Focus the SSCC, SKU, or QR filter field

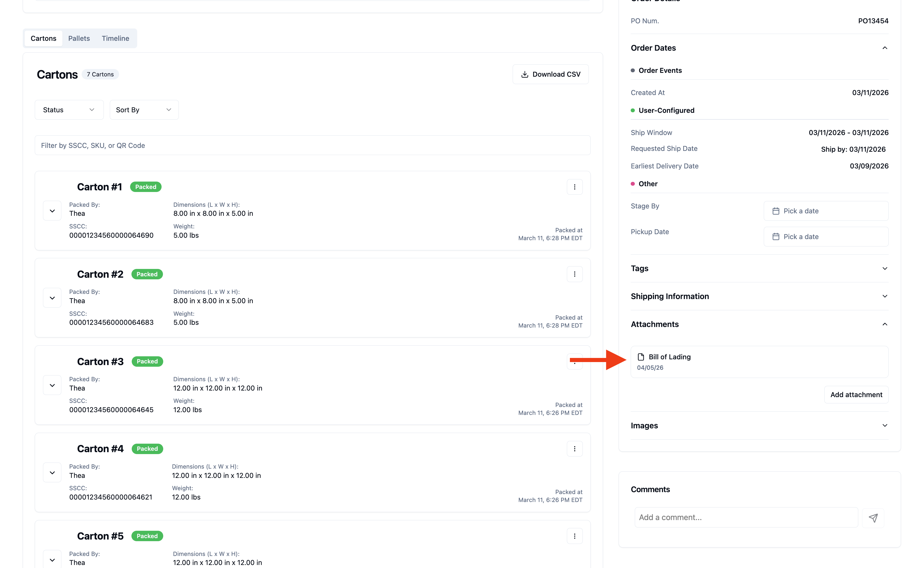click(312, 145)
